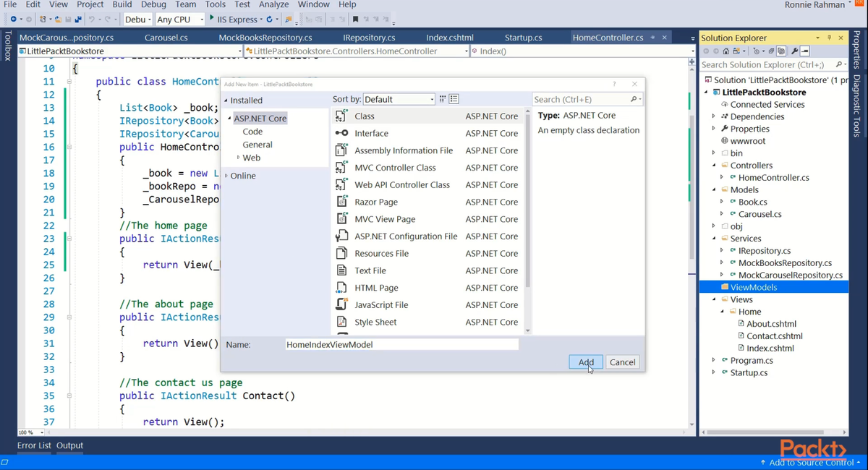Select MockCarouselRepository.cs in Solution Explorer
Viewport: 868px width, 470px height.
point(790,275)
